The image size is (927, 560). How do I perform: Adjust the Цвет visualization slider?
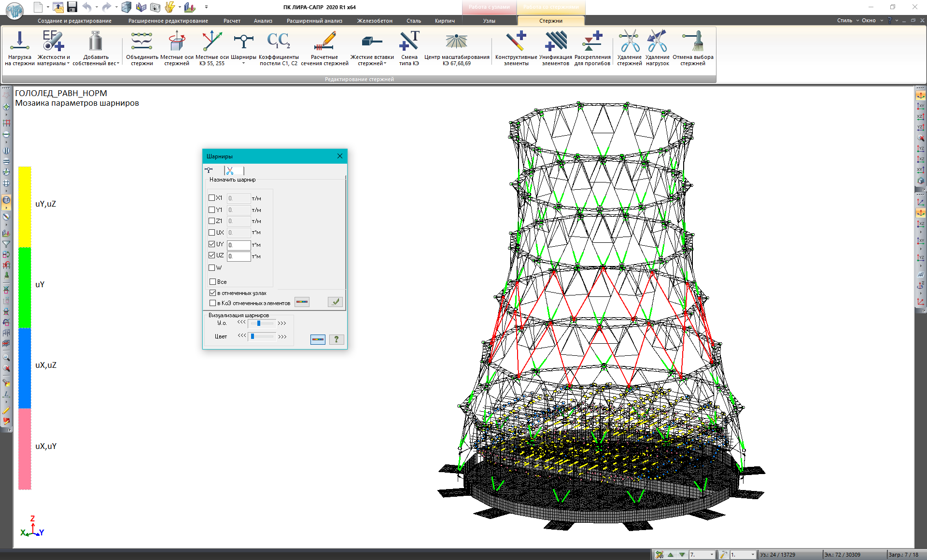coord(253,336)
